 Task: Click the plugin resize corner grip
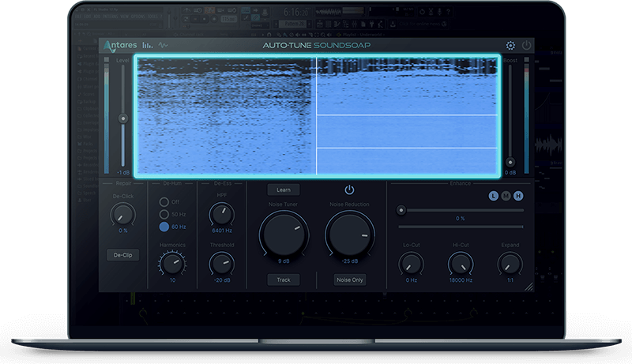click(529, 287)
